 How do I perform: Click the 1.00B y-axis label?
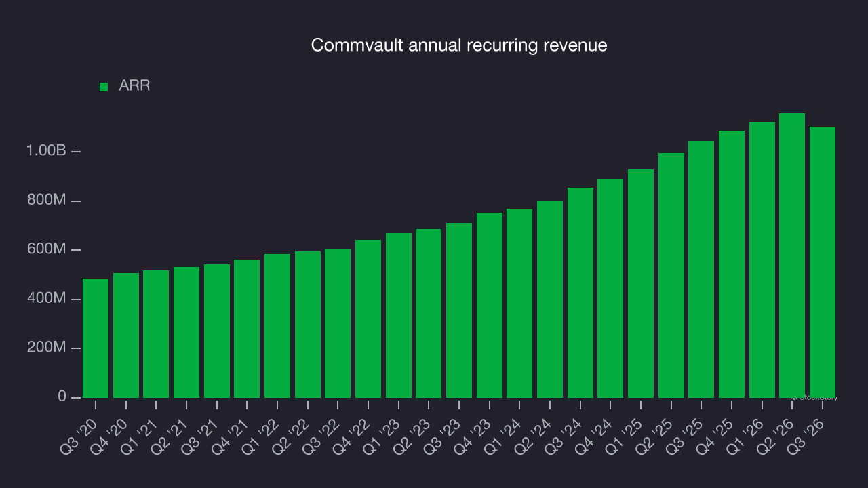[46, 150]
